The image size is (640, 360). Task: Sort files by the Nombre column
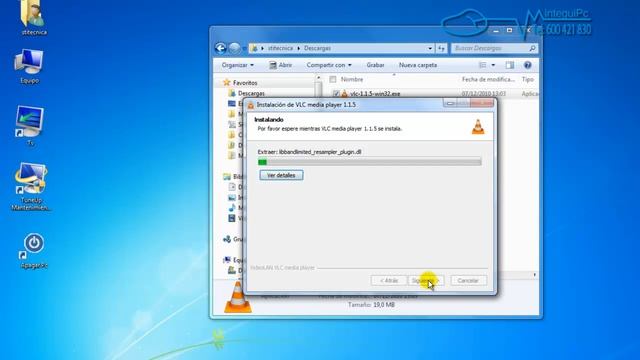pyautogui.click(x=352, y=79)
